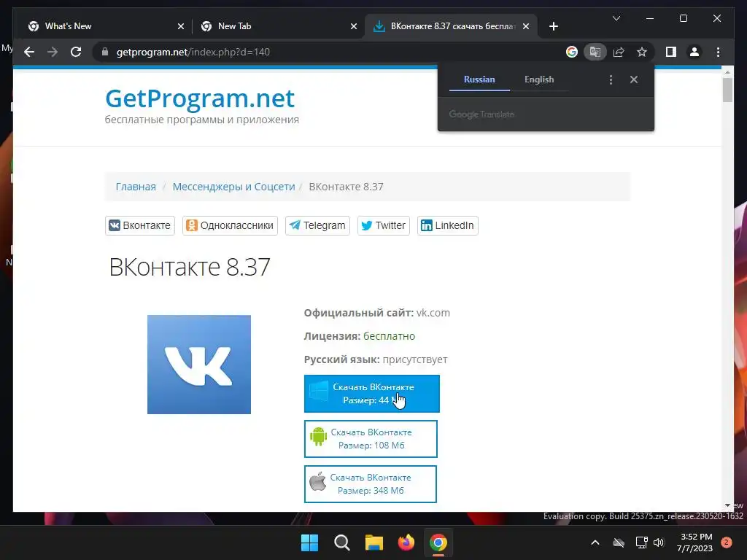The height and width of the screenshot is (560, 747).
Task: Reload the page with the refresh icon
Action: tap(76, 52)
